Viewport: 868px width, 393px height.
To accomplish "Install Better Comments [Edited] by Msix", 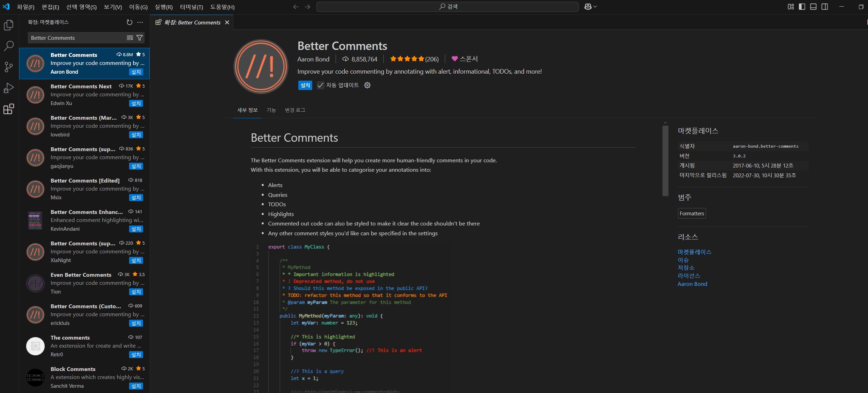I will pyautogui.click(x=136, y=198).
